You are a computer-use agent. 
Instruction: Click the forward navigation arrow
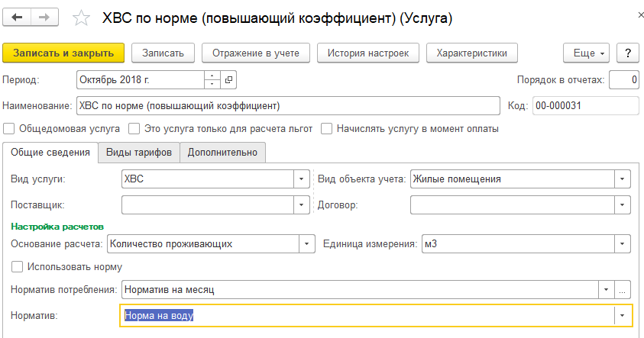click(45, 18)
